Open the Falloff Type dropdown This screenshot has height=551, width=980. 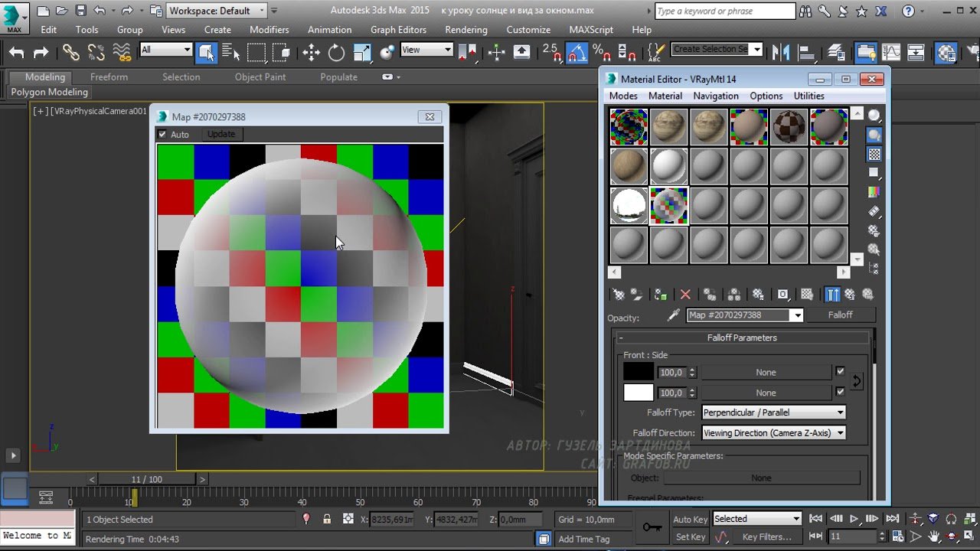pyautogui.click(x=773, y=412)
